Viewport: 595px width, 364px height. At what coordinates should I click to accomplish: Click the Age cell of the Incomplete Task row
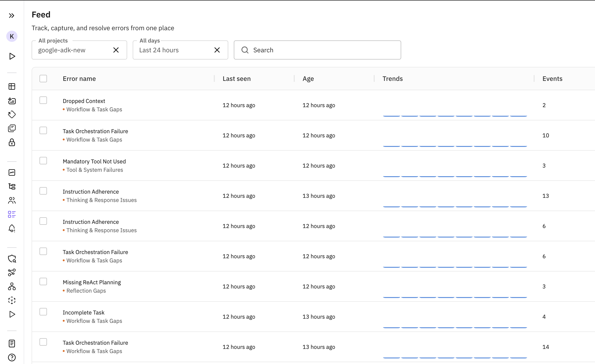(319, 317)
